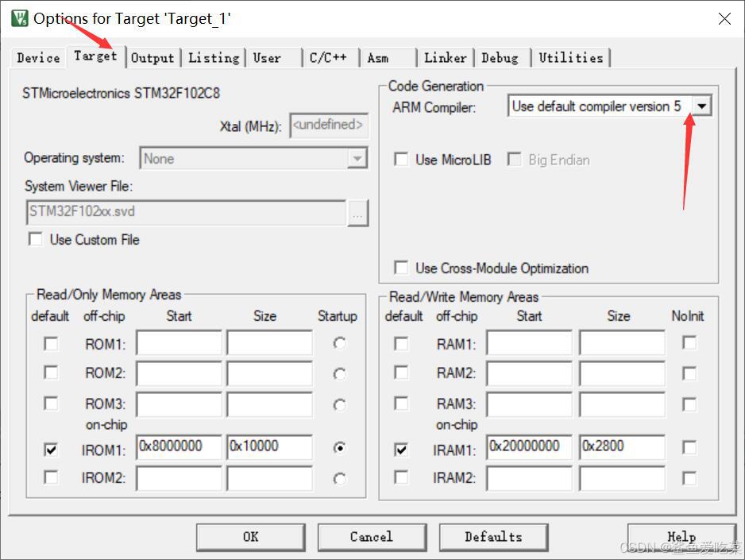This screenshot has height=560, width=745.
Task: Click the Keil uVision icon in title bar
Action: click(20, 18)
